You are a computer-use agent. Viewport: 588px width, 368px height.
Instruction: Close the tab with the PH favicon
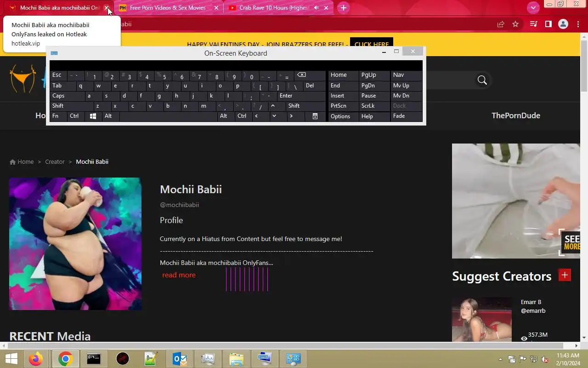click(216, 8)
